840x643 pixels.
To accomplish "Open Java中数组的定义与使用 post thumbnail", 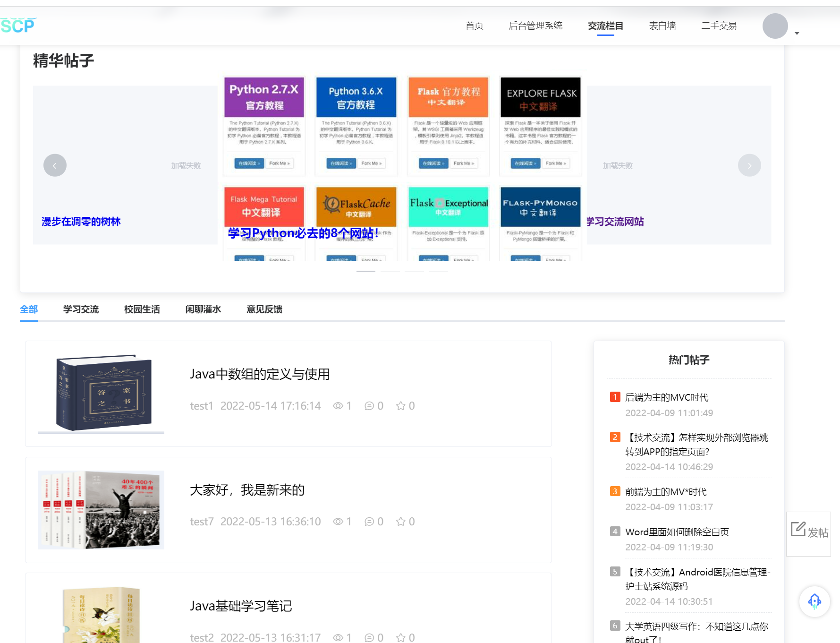I will (x=101, y=394).
